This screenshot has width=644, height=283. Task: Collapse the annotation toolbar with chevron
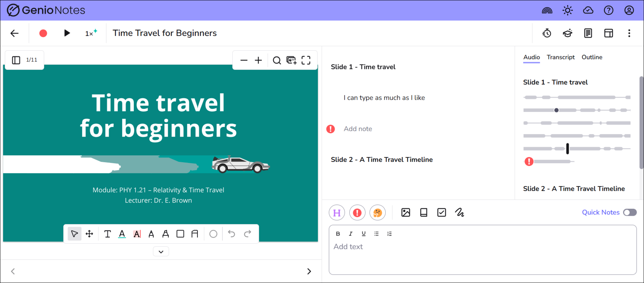point(161,252)
